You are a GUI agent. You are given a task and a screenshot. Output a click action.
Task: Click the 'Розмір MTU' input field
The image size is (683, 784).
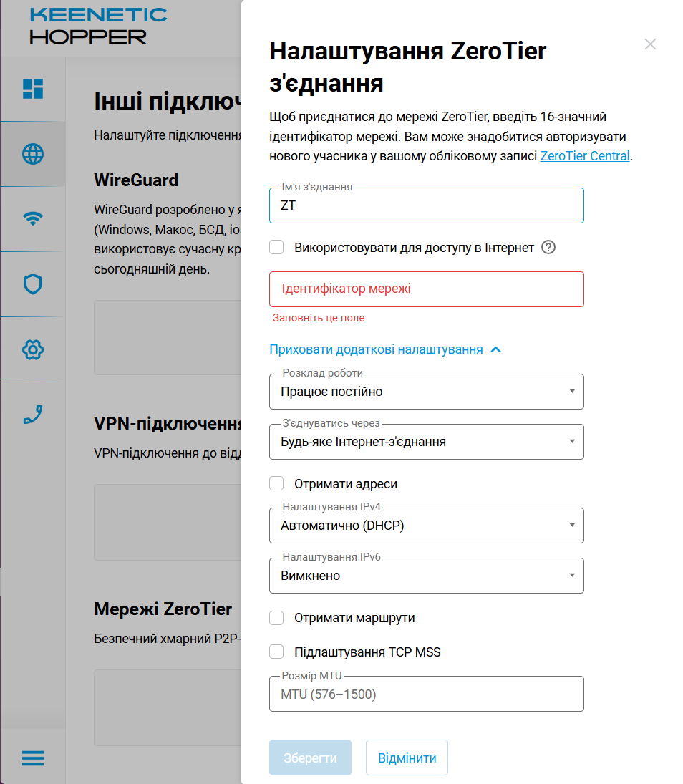pos(426,694)
